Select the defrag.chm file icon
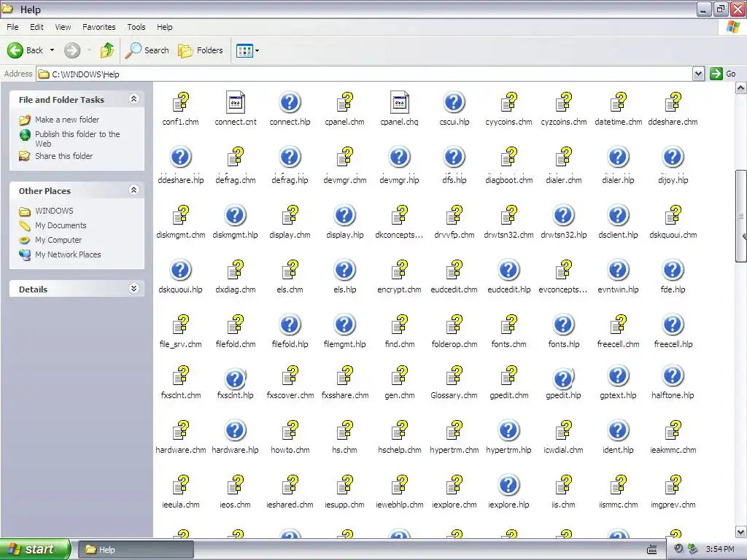Screen dimensions: 747x560 tap(236, 157)
